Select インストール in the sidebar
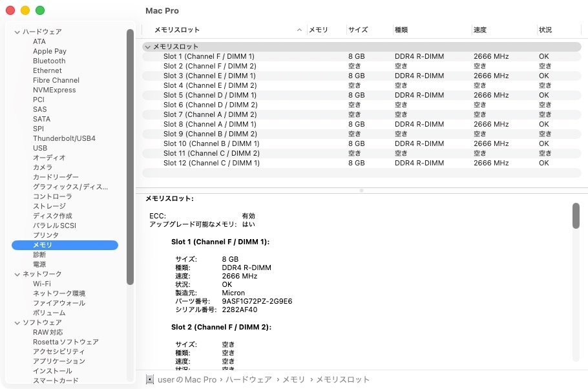 click(x=52, y=371)
